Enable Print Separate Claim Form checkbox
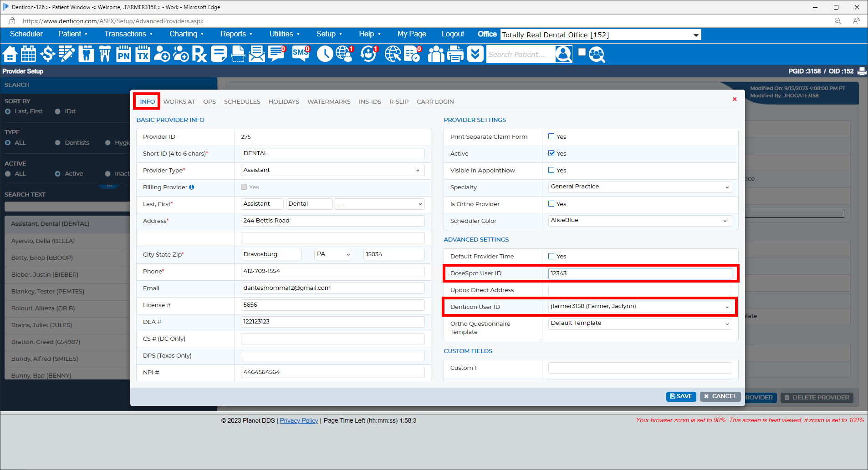Screen dimensions: 868x470 (x=551, y=136)
